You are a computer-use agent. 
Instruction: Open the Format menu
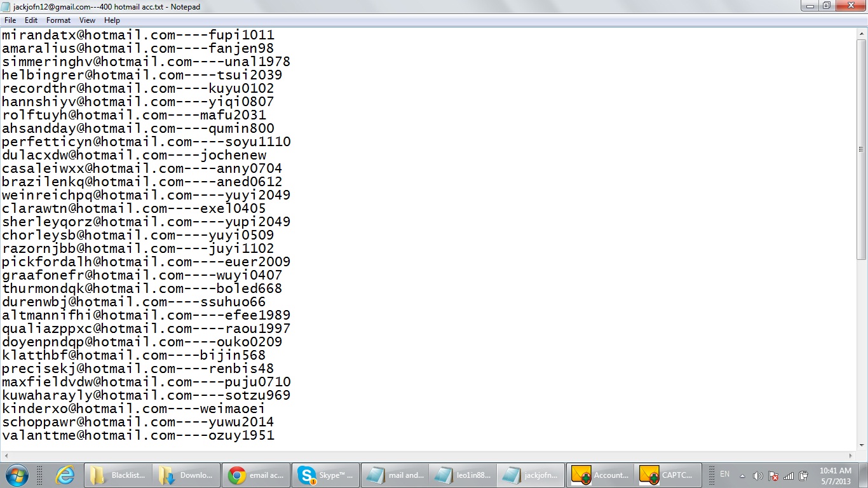pos(58,20)
